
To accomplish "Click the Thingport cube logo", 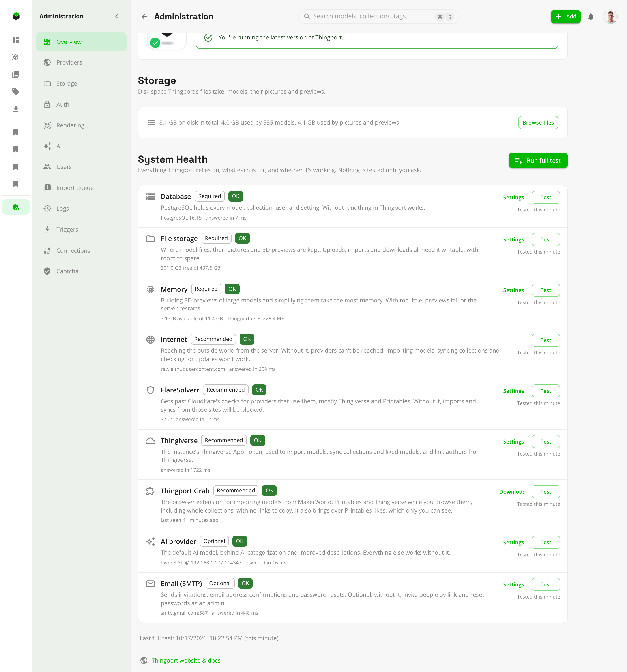I will (x=16, y=16).
